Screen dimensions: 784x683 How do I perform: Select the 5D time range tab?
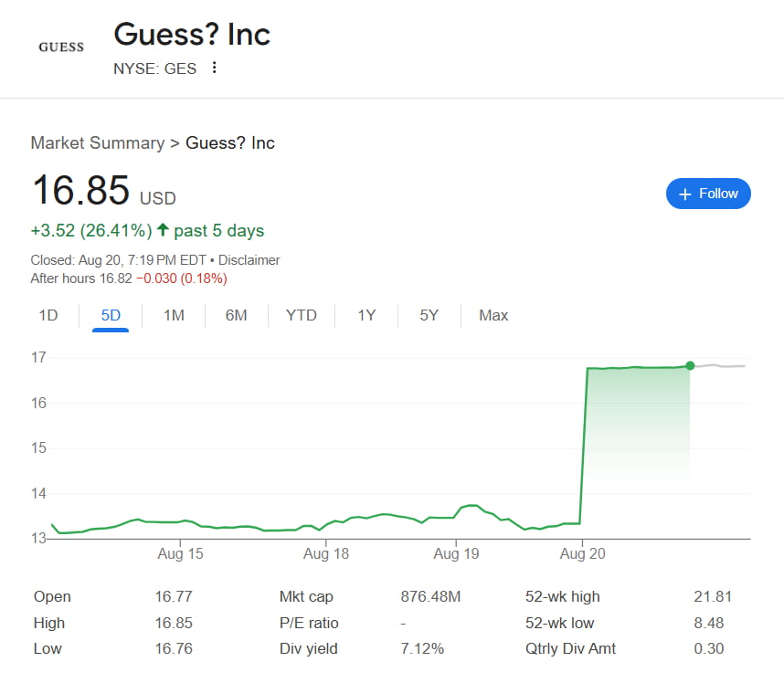point(111,315)
